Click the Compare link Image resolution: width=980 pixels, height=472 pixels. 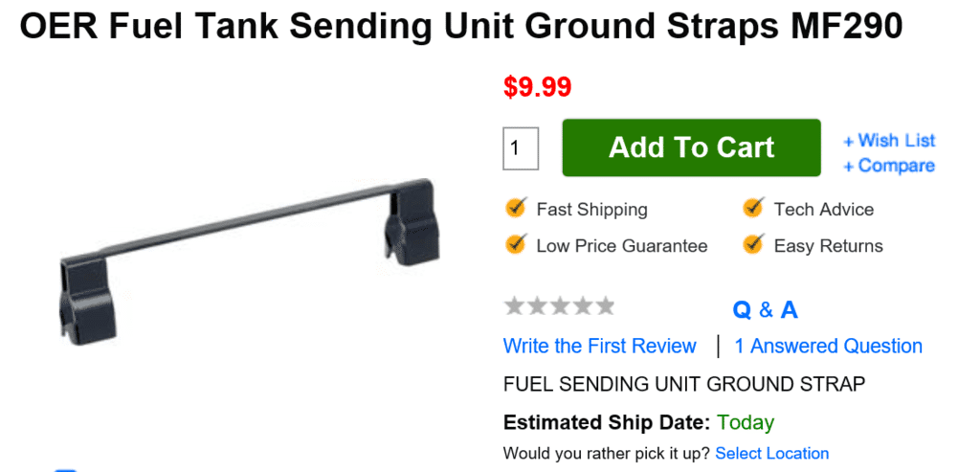[x=889, y=166]
